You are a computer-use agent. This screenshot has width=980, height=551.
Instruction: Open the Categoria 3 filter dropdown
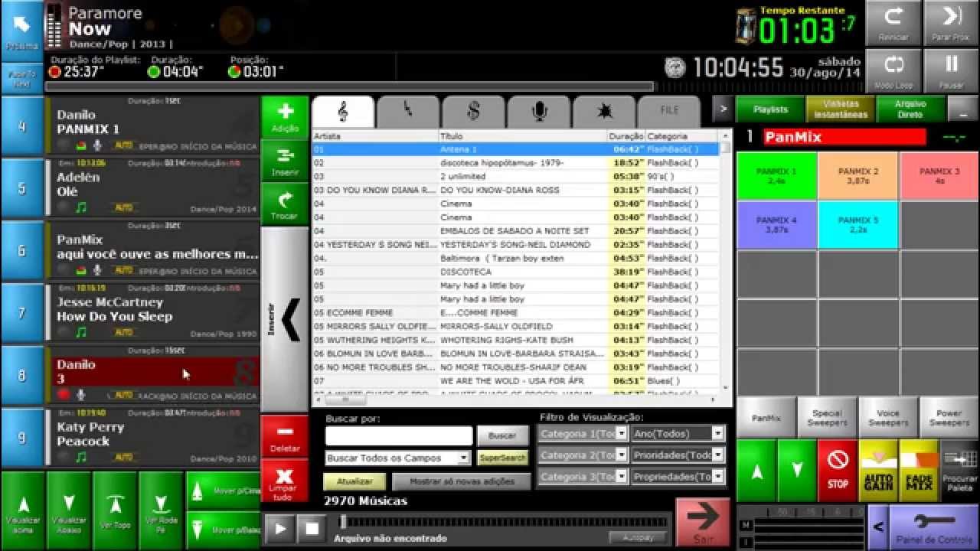pos(622,477)
